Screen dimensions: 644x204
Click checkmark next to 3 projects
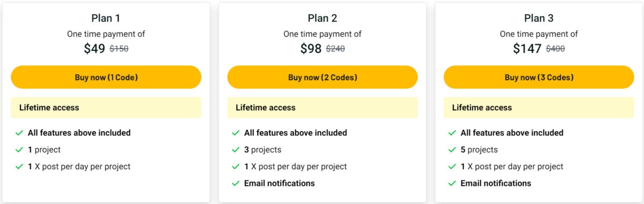(x=236, y=150)
